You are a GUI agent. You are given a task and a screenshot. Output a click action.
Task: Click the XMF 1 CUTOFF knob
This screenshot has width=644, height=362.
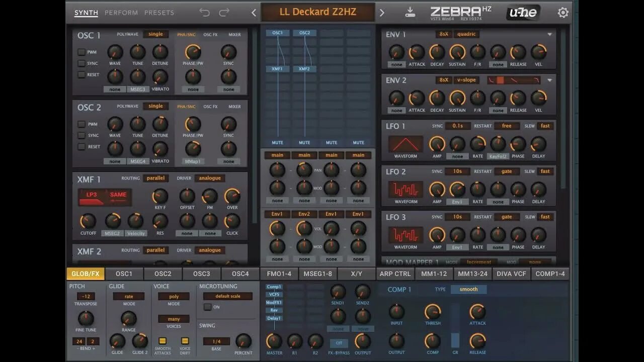pyautogui.click(x=88, y=221)
